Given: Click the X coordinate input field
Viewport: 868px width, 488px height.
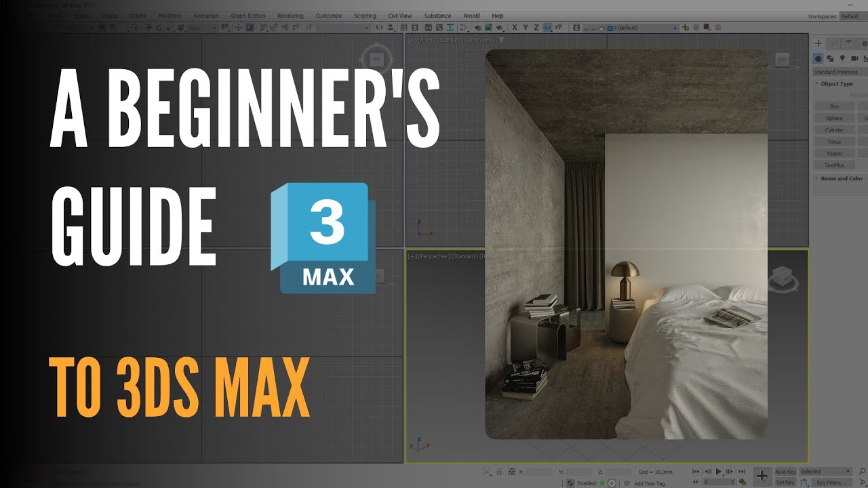Looking at the screenshot, I should [539, 472].
